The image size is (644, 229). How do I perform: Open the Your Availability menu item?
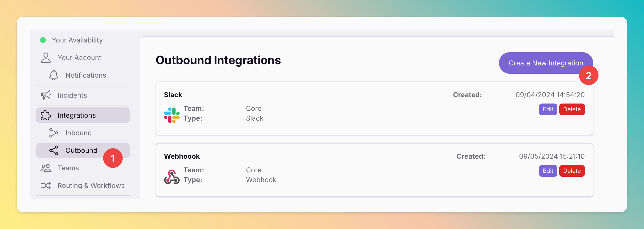[x=77, y=40]
